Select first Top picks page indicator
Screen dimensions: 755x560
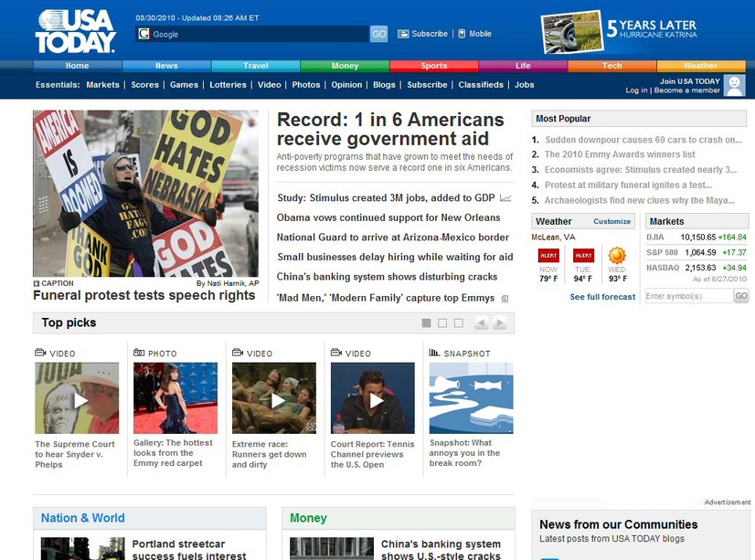click(426, 322)
